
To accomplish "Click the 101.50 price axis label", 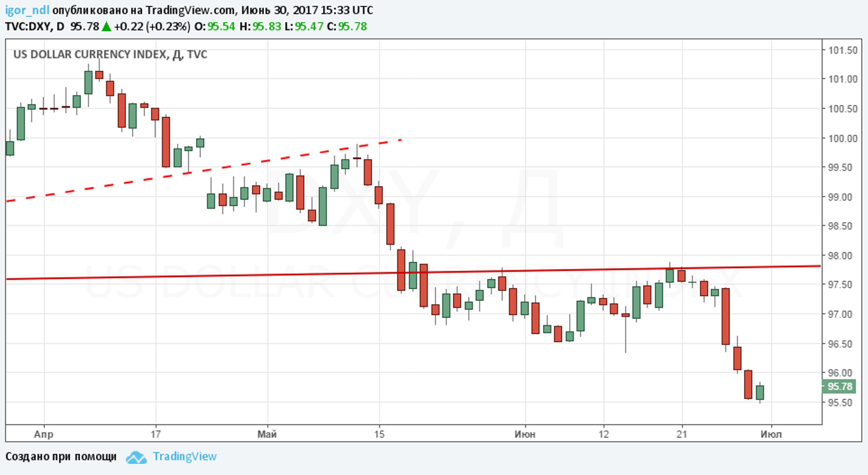I will pos(843,50).
